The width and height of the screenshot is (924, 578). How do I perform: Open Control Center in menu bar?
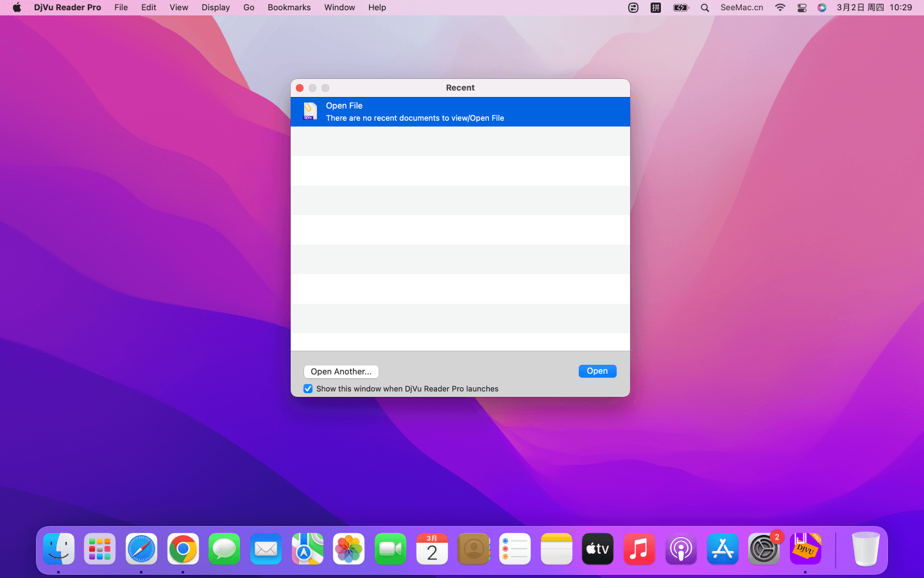tap(801, 8)
